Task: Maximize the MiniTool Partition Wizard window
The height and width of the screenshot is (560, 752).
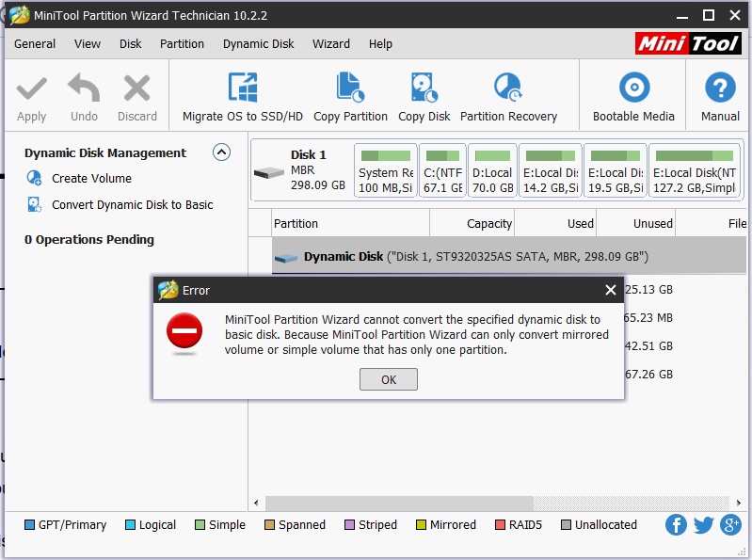Action: click(709, 15)
